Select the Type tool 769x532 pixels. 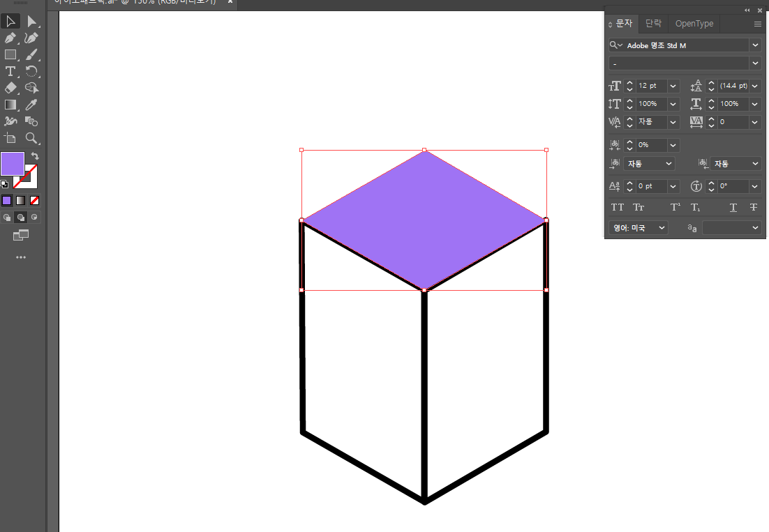[10, 72]
